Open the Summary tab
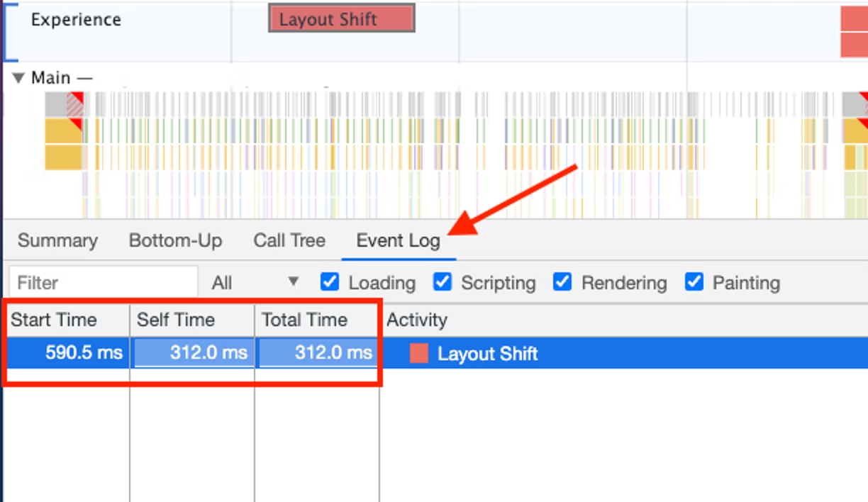The width and height of the screenshot is (868, 502). pyautogui.click(x=57, y=240)
